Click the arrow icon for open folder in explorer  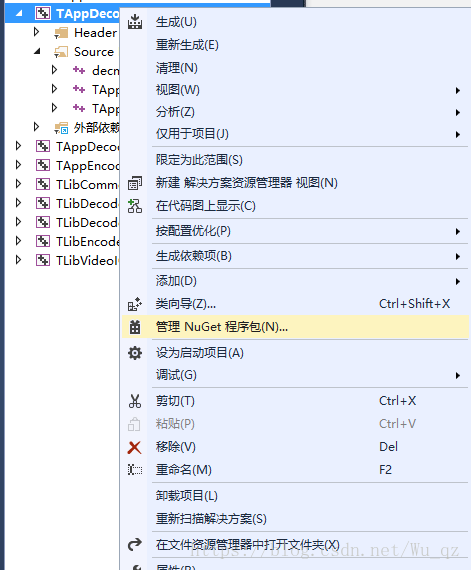click(x=135, y=544)
